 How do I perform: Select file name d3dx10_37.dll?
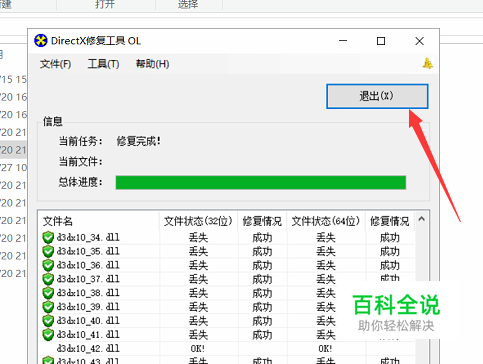pos(88,279)
